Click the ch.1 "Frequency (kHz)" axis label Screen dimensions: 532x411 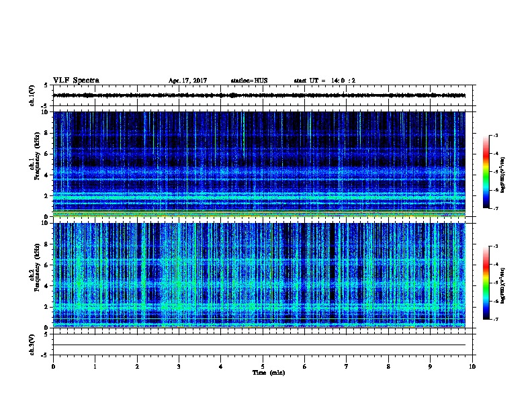pyautogui.click(x=37, y=156)
